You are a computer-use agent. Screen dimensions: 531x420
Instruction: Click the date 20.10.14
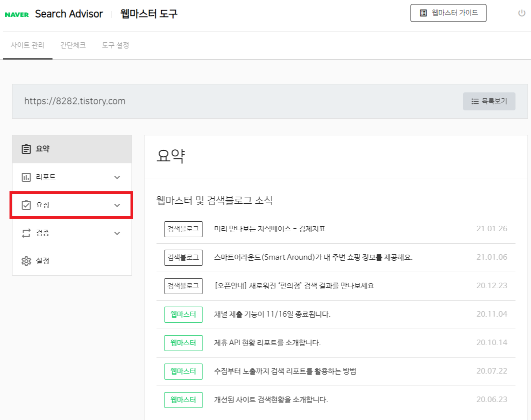[491, 342]
